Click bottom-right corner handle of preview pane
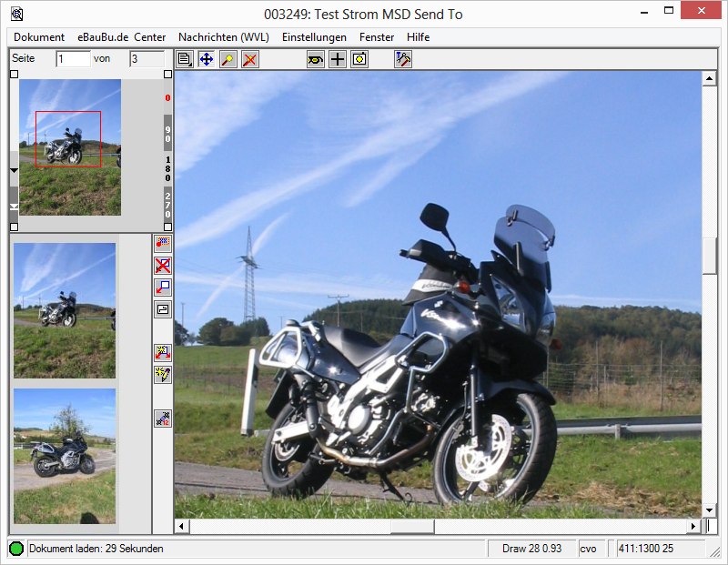The width and height of the screenshot is (728, 565). tap(168, 227)
